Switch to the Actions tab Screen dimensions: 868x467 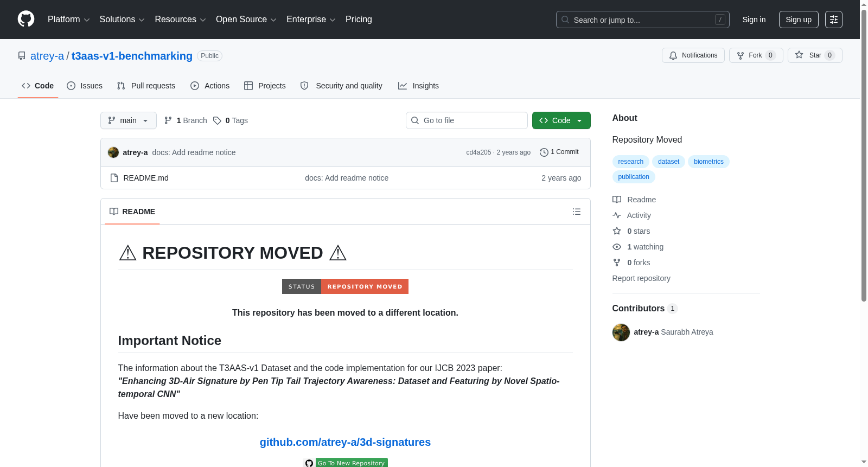tap(210, 86)
